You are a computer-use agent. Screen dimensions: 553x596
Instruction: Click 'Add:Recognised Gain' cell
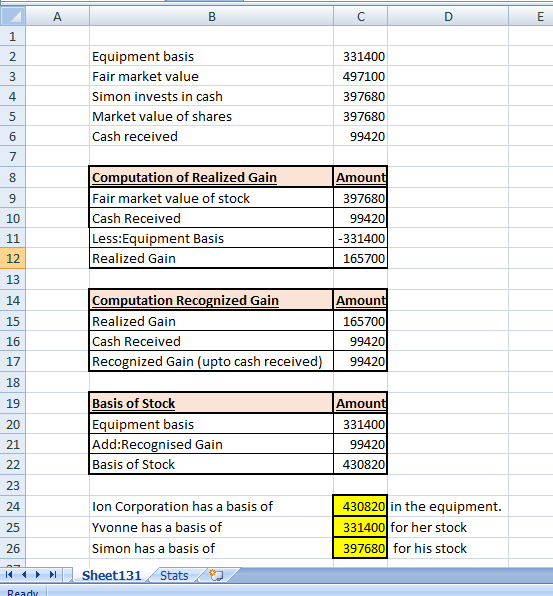click(211, 444)
